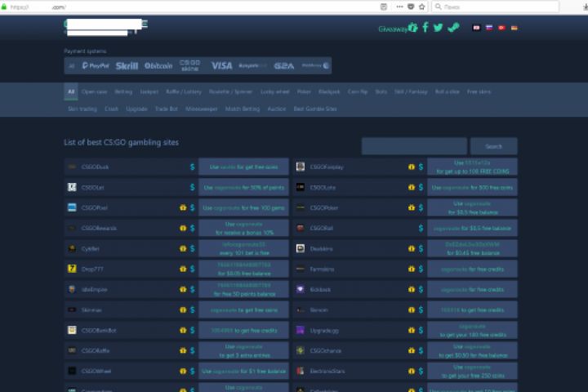The image size is (588, 392).
Task: Click the gift icon in CSGOFast row
Action: [183, 207]
